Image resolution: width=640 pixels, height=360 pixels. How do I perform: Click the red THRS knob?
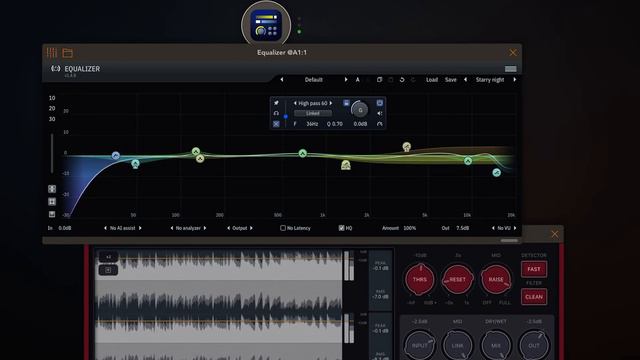coord(420,280)
